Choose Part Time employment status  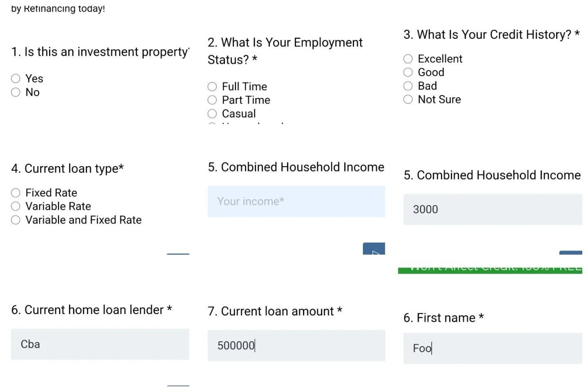[x=212, y=100]
